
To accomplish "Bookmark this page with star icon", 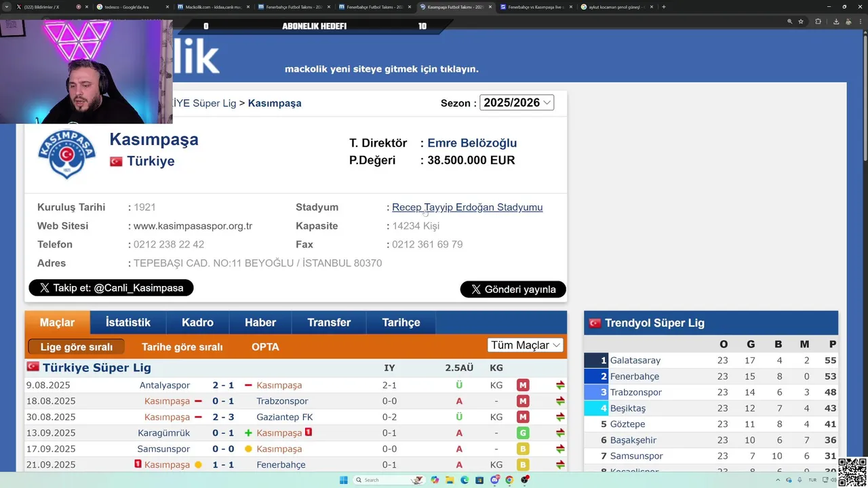I will [801, 22].
